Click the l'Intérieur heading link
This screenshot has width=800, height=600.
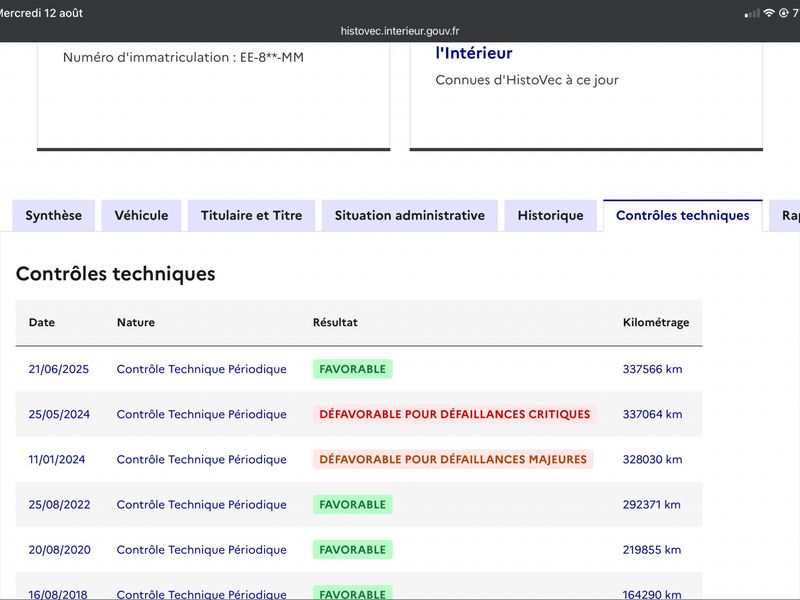tap(473, 53)
